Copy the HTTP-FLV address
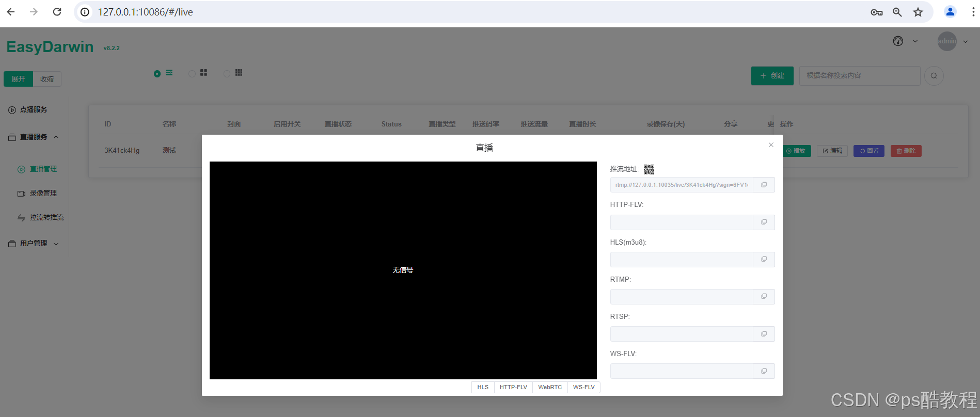980x417 pixels. pos(764,222)
